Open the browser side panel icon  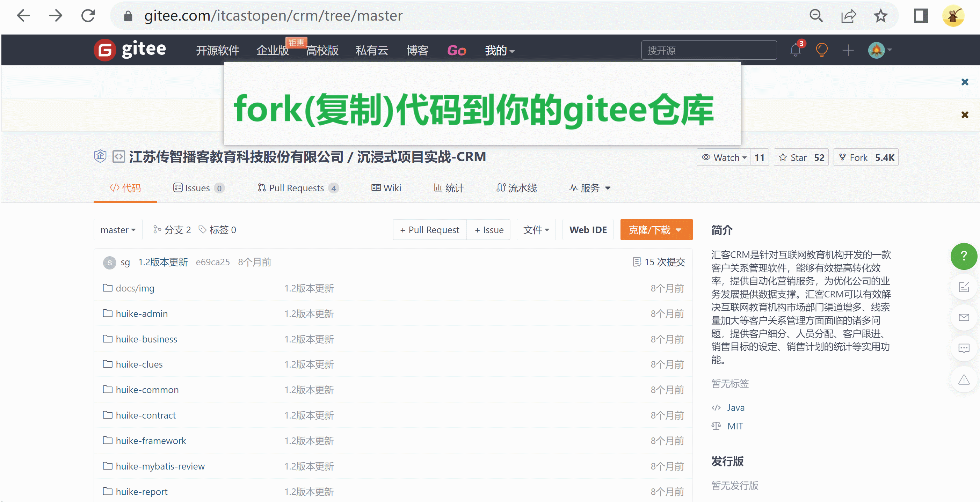921,16
